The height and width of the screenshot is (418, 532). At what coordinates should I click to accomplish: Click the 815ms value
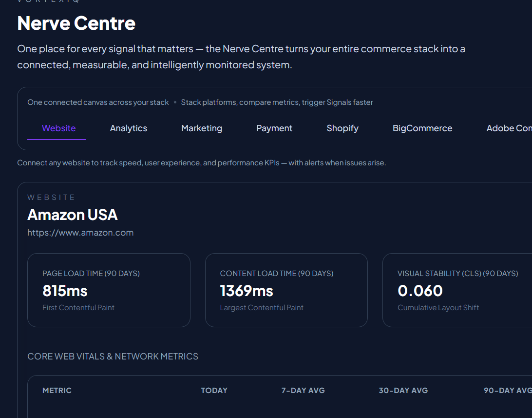tap(65, 291)
